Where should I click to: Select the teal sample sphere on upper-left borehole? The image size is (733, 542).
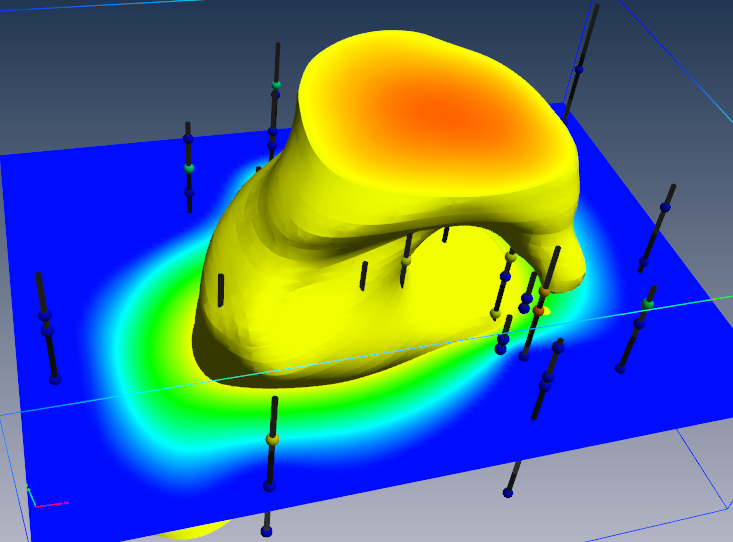[x=189, y=168]
